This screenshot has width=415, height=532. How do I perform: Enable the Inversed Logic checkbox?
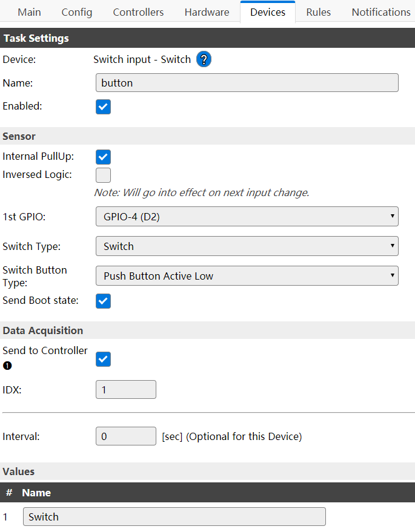pos(103,175)
